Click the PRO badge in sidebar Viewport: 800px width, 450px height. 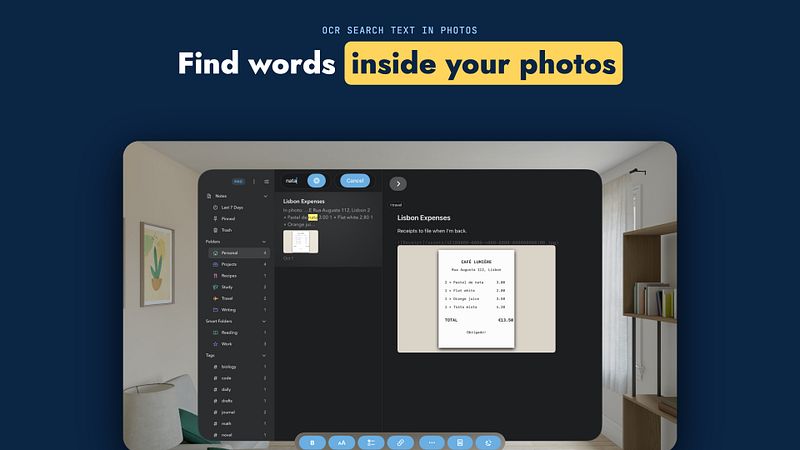[x=238, y=182]
